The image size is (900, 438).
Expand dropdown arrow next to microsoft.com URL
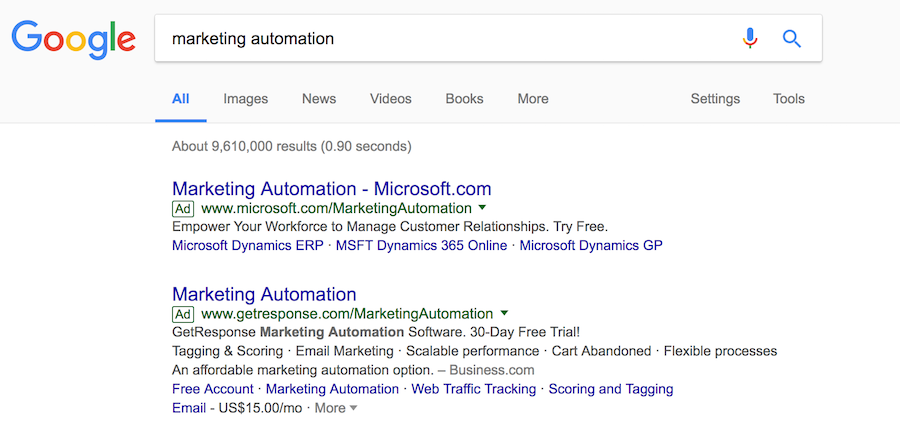482,207
